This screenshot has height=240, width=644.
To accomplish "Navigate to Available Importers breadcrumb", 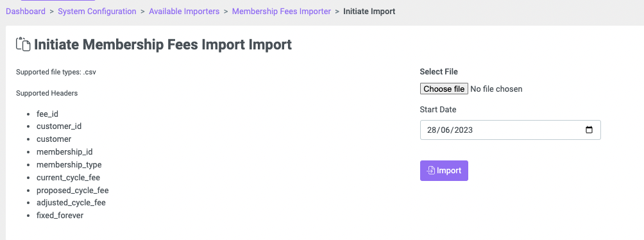I will 184,12.
